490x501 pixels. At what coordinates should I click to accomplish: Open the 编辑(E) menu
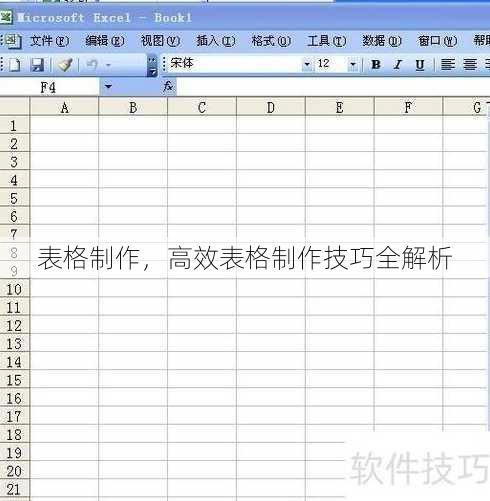click(105, 41)
